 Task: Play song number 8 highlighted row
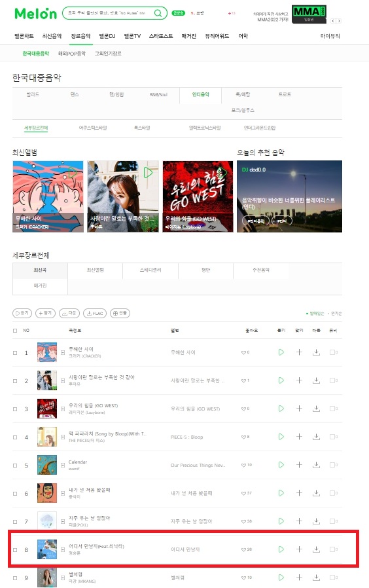pyautogui.click(x=281, y=549)
